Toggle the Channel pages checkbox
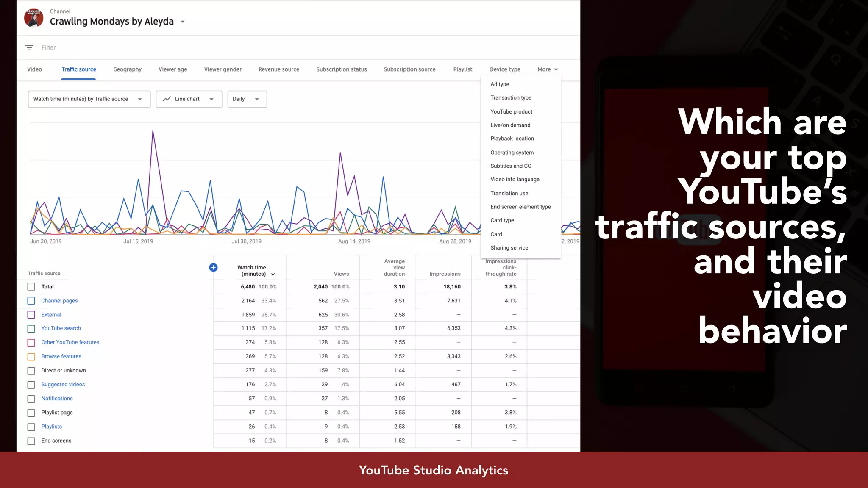The image size is (868, 488). (31, 301)
